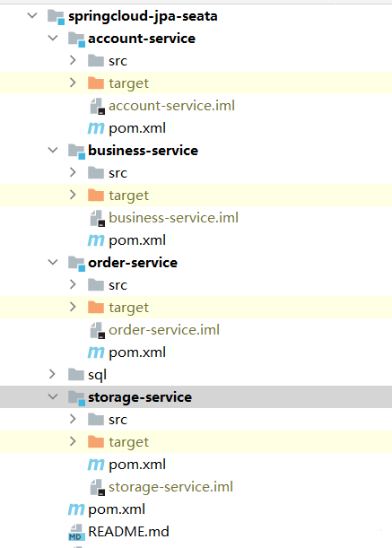Screen dimensions: 392x548
Task: Click the springcloud-jpa-seata module folder icon
Action: [56, 17]
